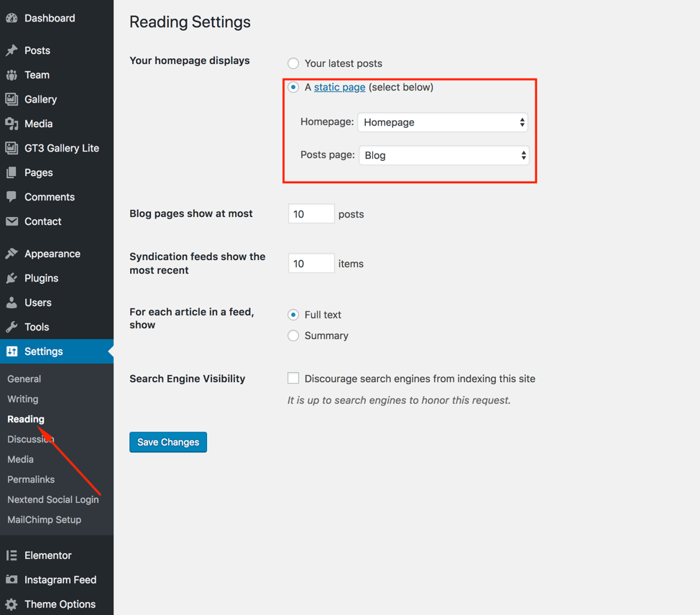Screen dimensions: 700x615
Task: Expand the Posts page dropdown showing Blog
Action: click(444, 155)
